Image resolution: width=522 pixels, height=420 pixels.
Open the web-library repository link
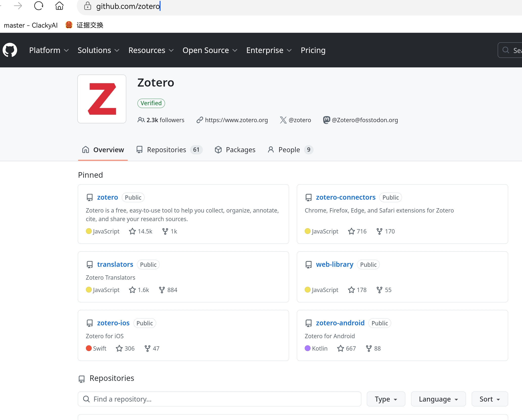tap(335, 265)
